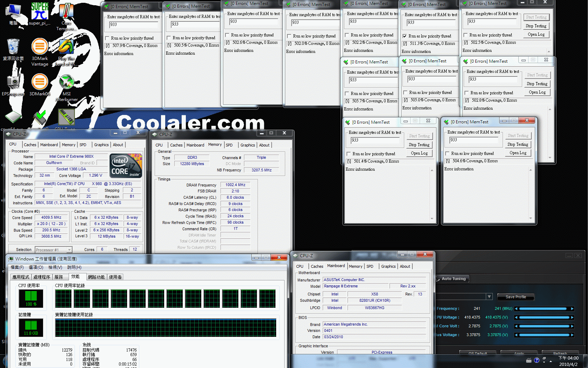
Task: Click the Save Profile button
Action: tap(516, 297)
